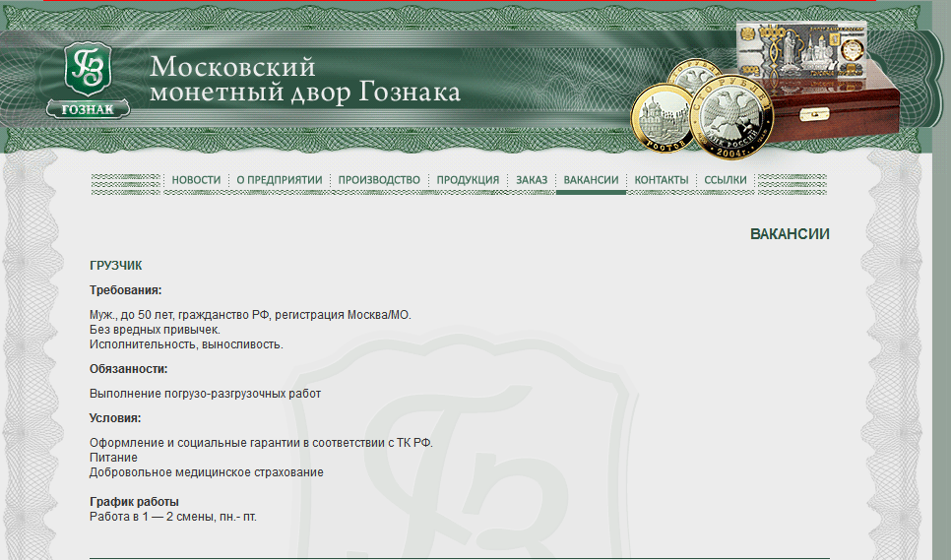951x560 pixels.
Task: Click 'Работа в 1 — 2 смены, пн.- пт.' text
Action: point(173,517)
